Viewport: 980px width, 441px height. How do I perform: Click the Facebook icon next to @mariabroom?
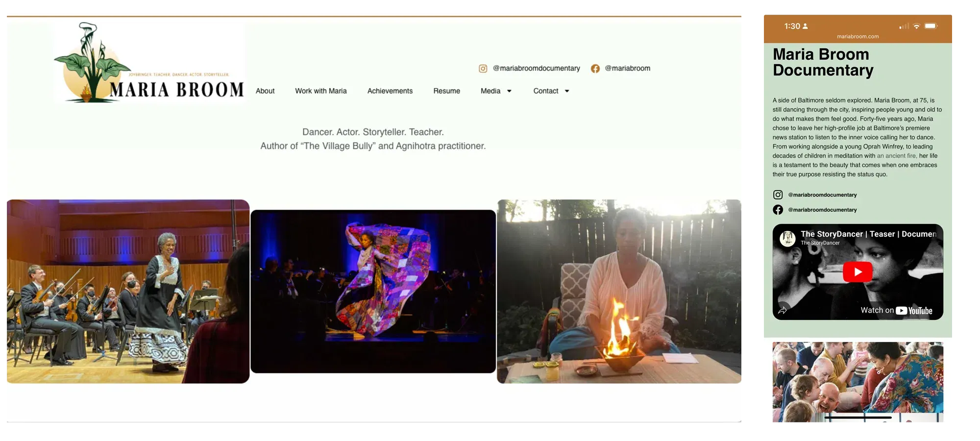click(x=595, y=69)
